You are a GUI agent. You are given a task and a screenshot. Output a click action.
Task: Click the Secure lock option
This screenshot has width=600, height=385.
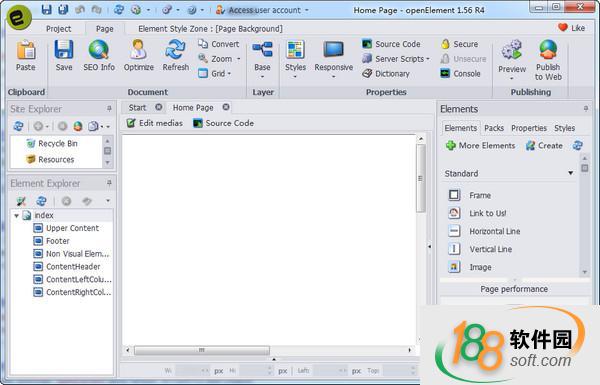459,44
